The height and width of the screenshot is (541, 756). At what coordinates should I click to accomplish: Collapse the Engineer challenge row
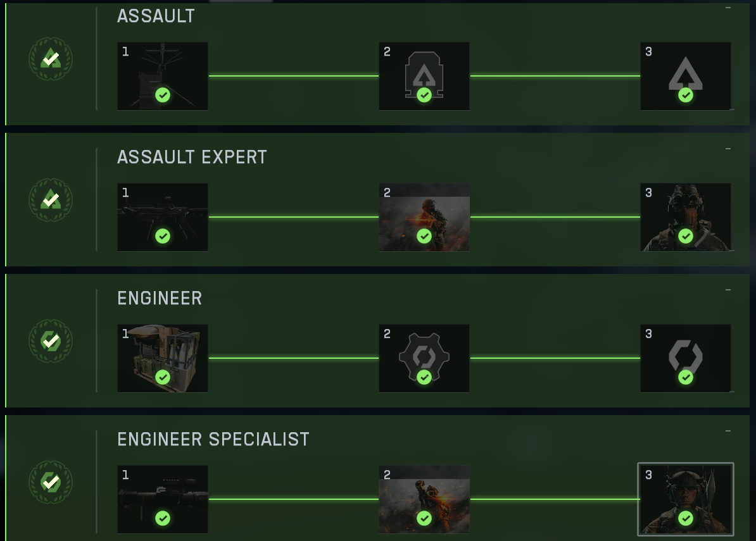point(728,290)
